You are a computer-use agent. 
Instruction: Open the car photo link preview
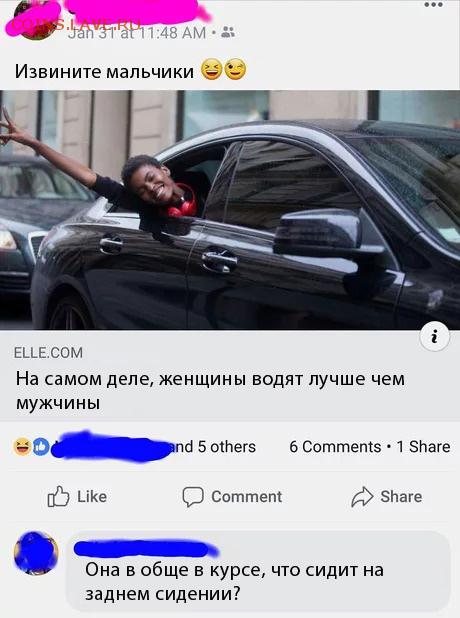pos(230,210)
